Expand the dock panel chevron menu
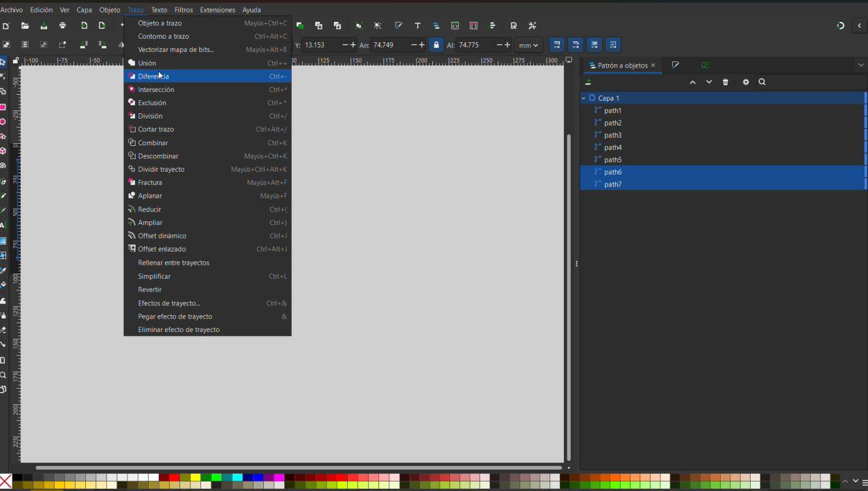 (x=860, y=65)
